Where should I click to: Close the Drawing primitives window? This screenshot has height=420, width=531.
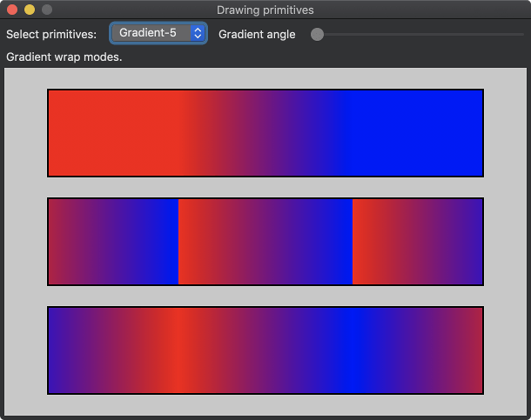pyautogui.click(x=12, y=10)
